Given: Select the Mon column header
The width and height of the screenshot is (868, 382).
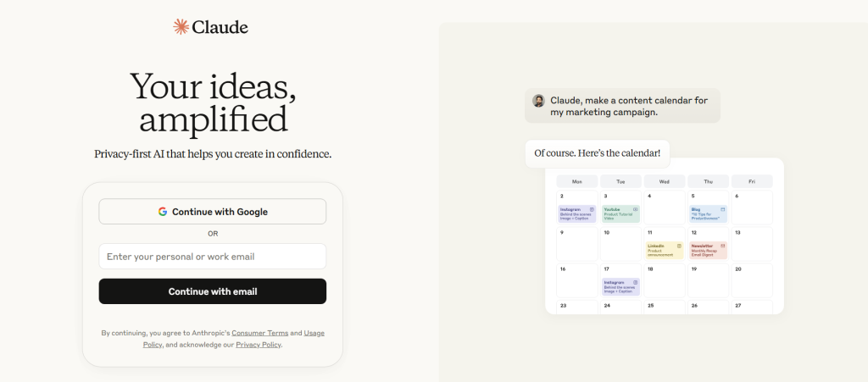Looking at the screenshot, I should 576,181.
